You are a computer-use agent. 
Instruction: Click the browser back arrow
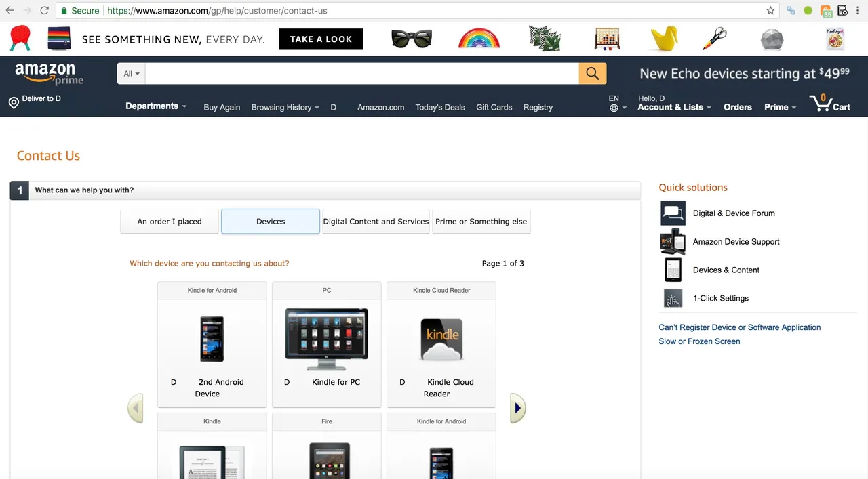tap(10, 11)
